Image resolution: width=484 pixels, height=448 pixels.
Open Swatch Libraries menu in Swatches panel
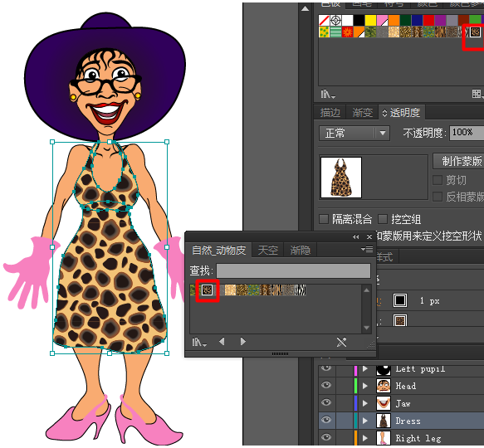tap(327, 94)
